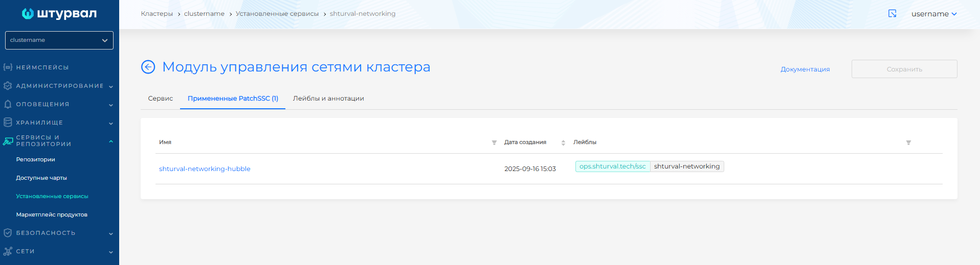Expand the Администрирование sidebar section
Viewport: 980px width, 265px height.
tap(59, 86)
